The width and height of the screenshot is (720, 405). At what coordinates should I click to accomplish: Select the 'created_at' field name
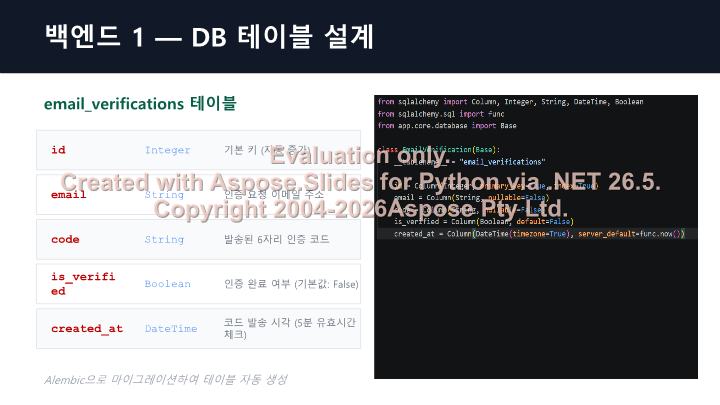point(87,329)
